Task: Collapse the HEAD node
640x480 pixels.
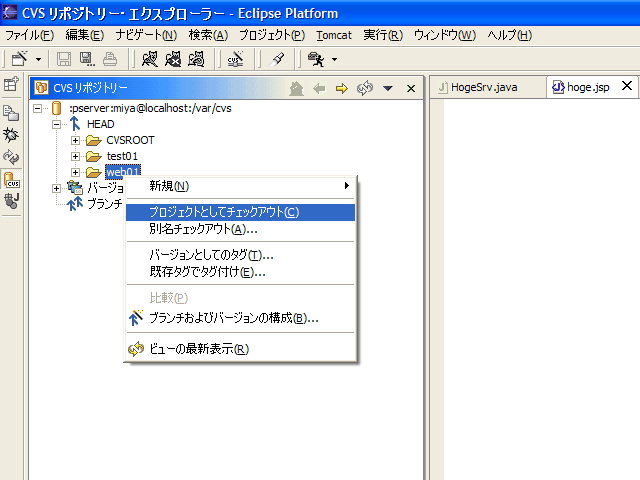Action: coord(56,124)
